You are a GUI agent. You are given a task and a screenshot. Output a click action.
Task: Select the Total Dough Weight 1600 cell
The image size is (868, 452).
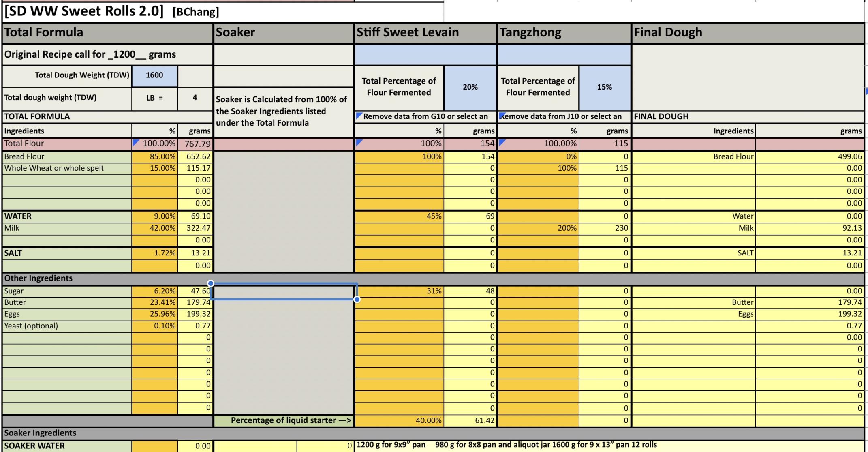coord(154,75)
